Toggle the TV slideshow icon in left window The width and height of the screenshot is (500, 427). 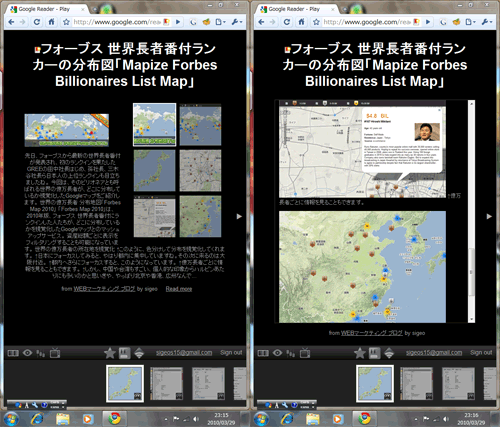55,352
